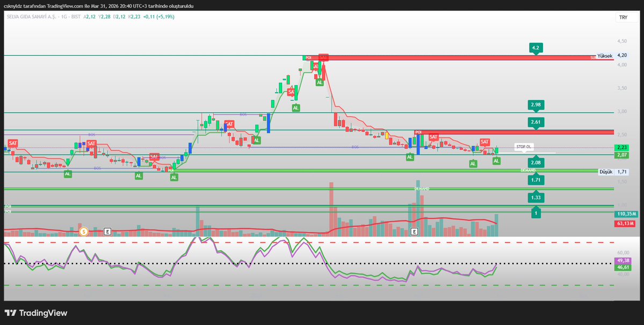This screenshot has width=644, height=325.
Task: Click the 3,00 price axis value
Action: (622, 111)
